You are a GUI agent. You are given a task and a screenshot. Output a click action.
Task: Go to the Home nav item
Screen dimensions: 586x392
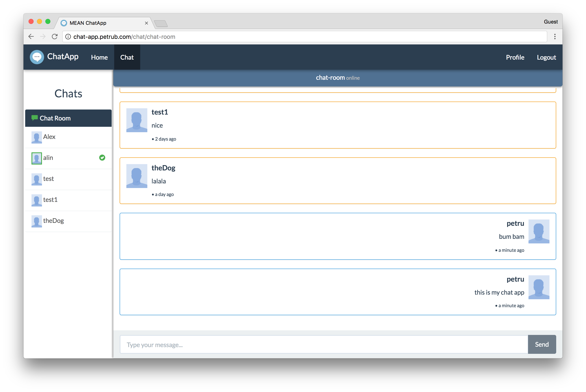point(99,57)
